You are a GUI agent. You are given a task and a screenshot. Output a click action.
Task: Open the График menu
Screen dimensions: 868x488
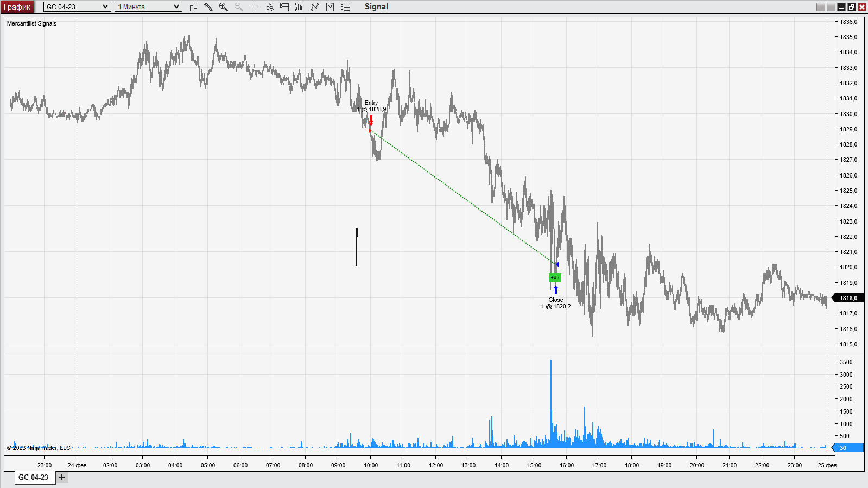tap(17, 7)
